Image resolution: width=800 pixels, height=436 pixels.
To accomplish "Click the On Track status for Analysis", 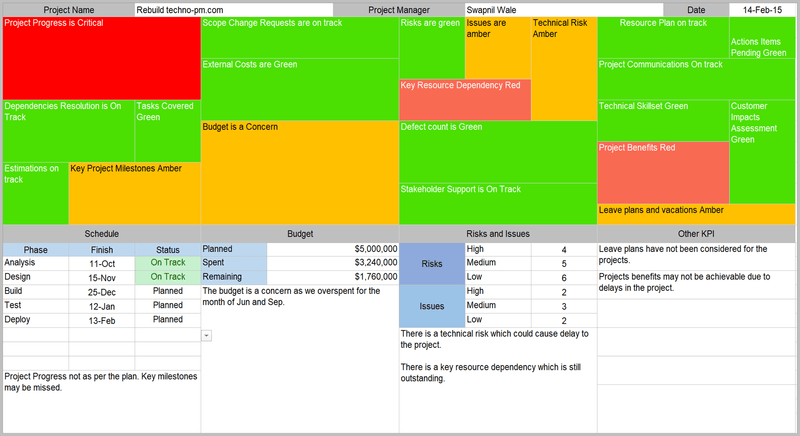I will tap(167, 263).
